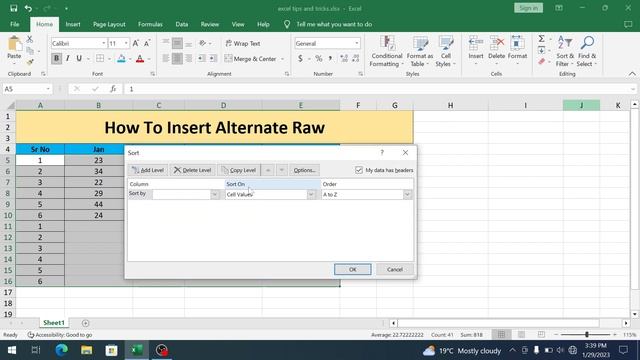Switch to the Review tab
This screenshot has width=640, height=360.
[x=210, y=24]
